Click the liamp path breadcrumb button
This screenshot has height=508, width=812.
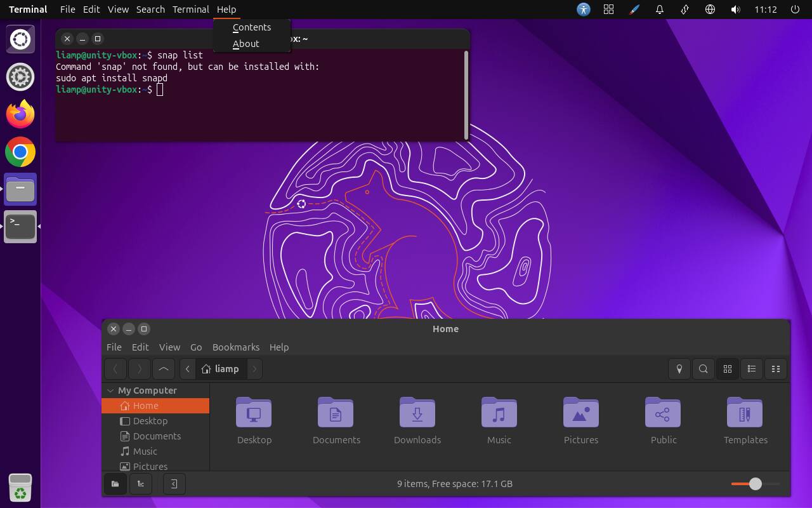pos(220,369)
